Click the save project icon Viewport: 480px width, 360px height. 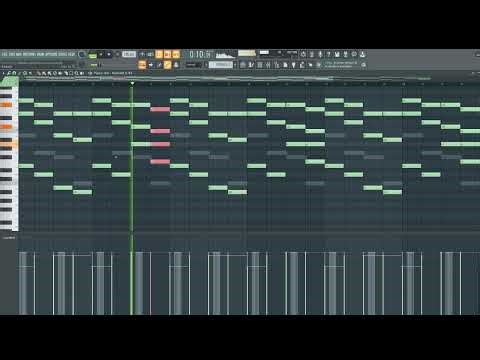(x=337, y=54)
